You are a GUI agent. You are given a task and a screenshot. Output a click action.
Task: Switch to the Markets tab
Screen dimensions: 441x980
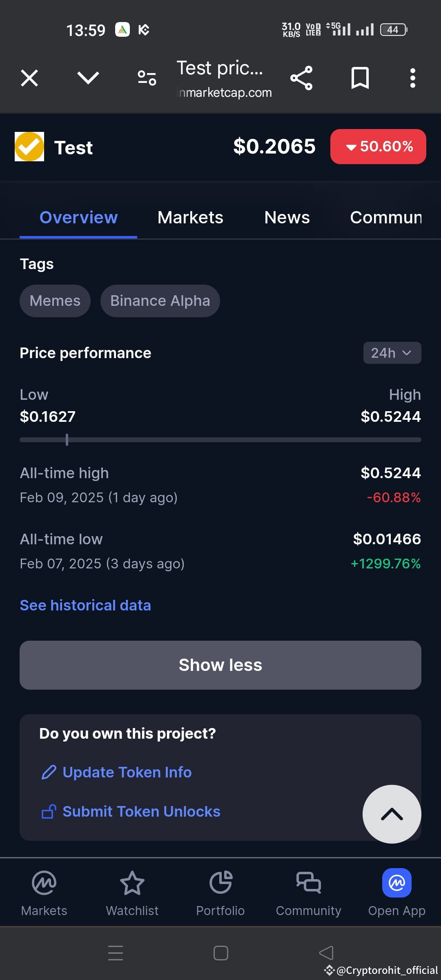tap(190, 217)
